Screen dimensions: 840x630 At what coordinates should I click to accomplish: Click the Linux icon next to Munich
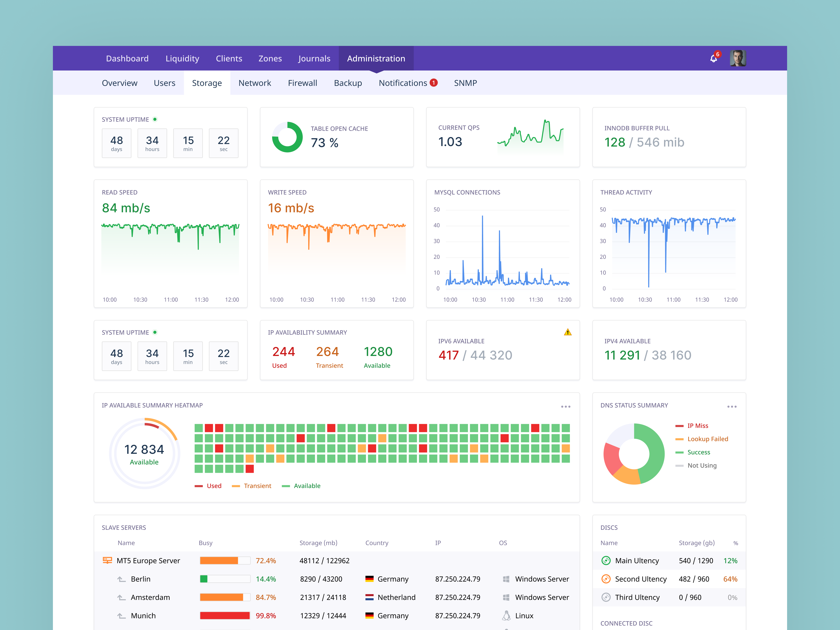(506, 615)
